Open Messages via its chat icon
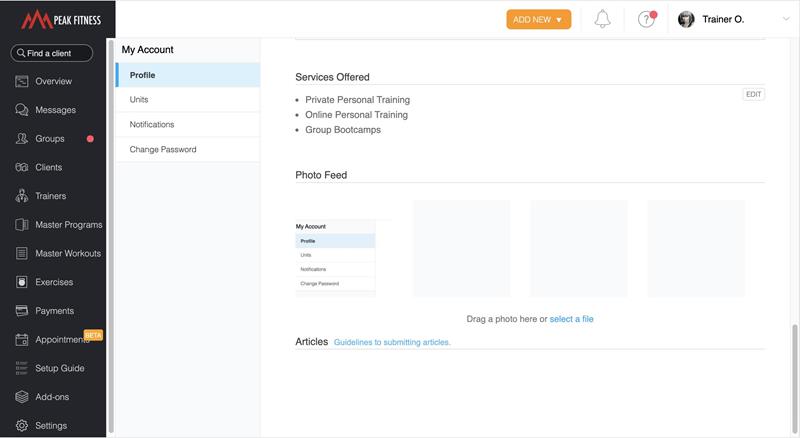Viewport: 800px width, 438px height. 21,110
